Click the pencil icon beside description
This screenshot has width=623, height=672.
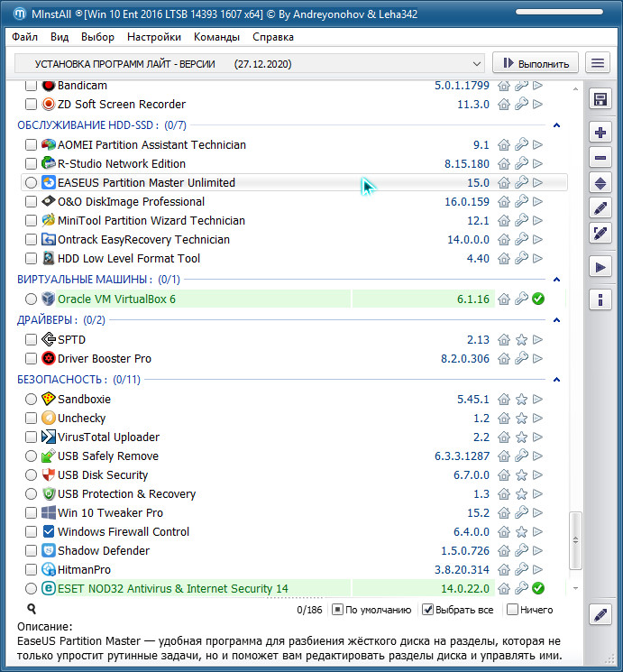600,614
